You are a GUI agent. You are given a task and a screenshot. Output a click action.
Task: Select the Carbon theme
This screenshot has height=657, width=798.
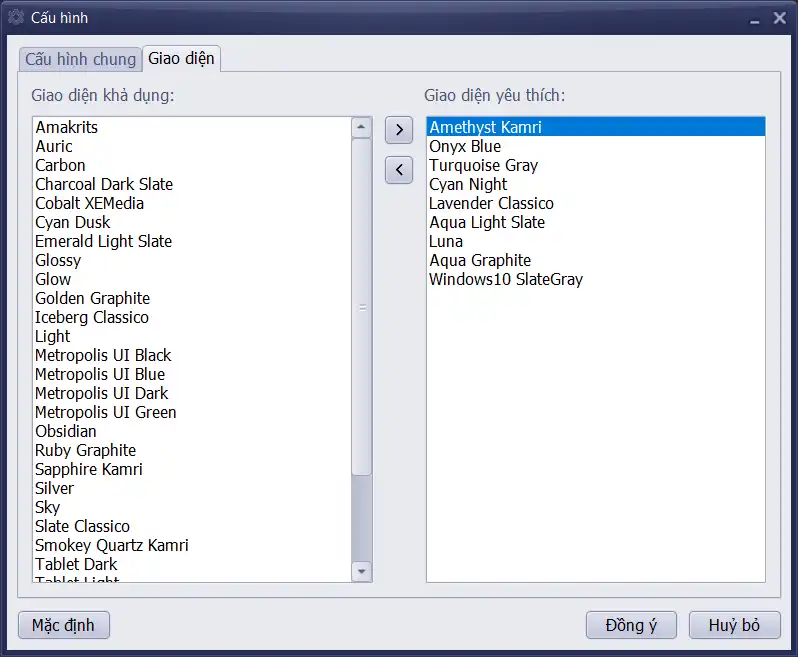192,165
